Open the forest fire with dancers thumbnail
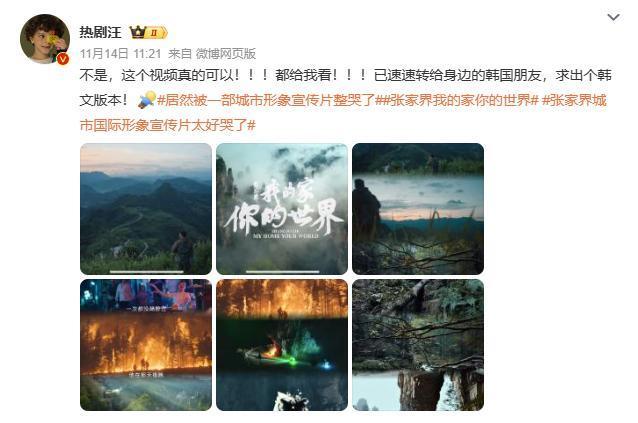The height and width of the screenshot is (423, 638). click(x=146, y=345)
